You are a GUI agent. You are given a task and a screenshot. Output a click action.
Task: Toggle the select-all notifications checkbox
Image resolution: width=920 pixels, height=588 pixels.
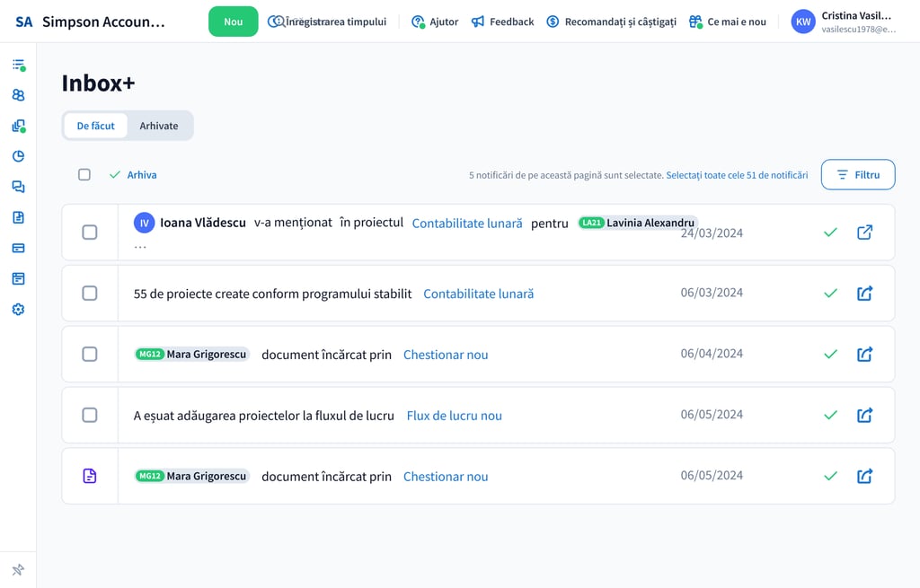tap(84, 175)
